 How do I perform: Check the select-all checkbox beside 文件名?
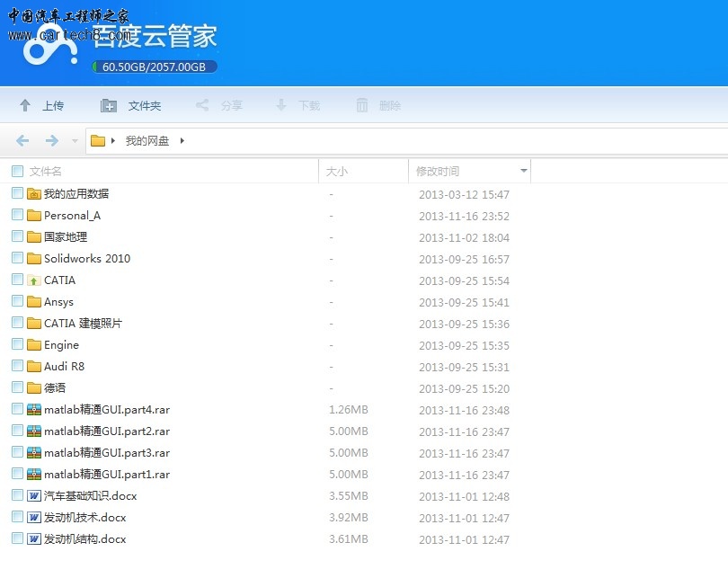(x=18, y=171)
